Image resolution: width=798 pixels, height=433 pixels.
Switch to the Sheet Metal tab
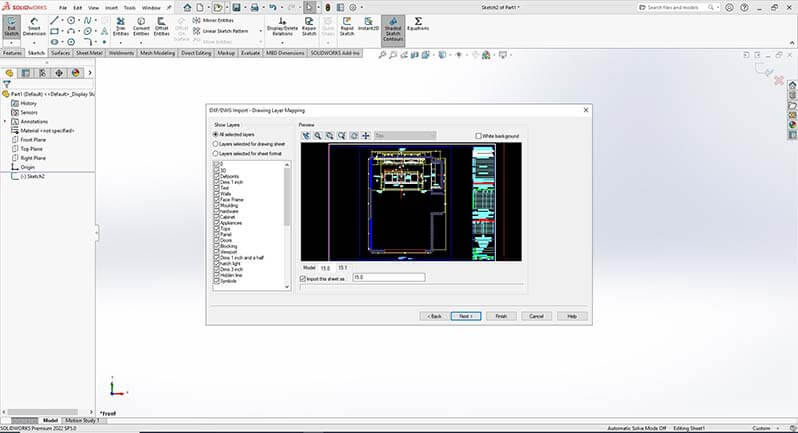pos(89,53)
